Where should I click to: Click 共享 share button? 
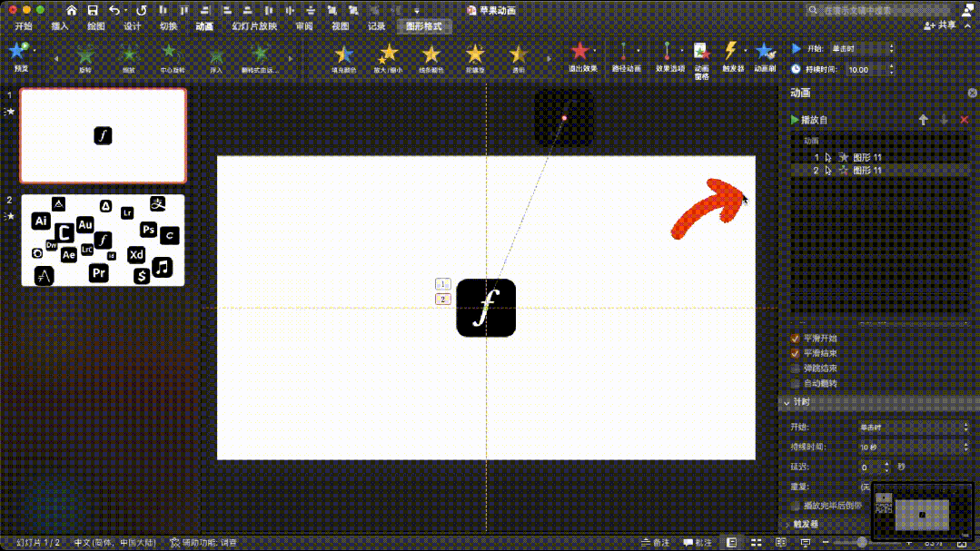click(940, 25)
